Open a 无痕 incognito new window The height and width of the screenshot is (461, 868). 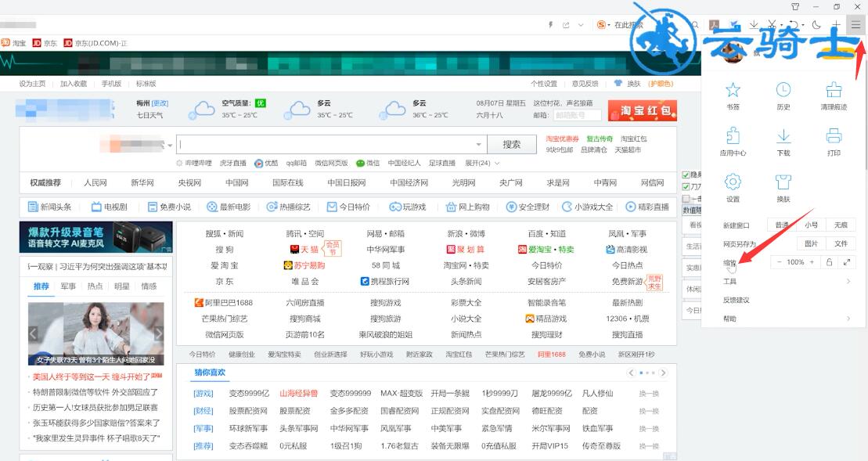[x=841, y=225]
